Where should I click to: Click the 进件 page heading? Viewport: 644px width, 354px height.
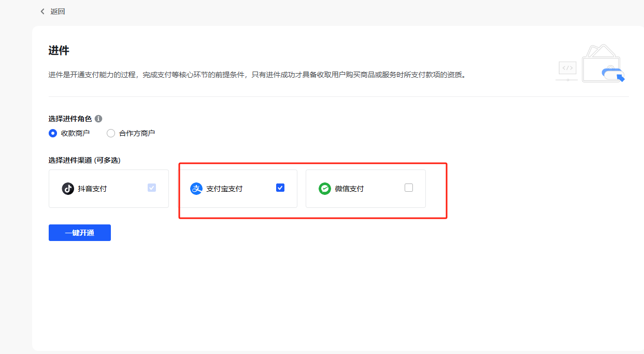(x=59, y=50)
